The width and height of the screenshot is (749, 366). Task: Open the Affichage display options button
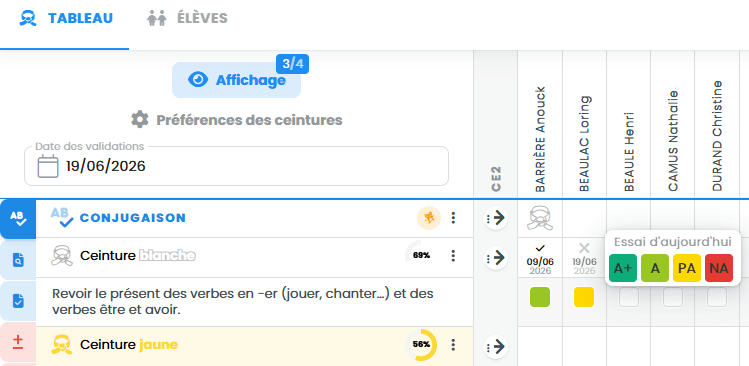[x=236, y=80]
